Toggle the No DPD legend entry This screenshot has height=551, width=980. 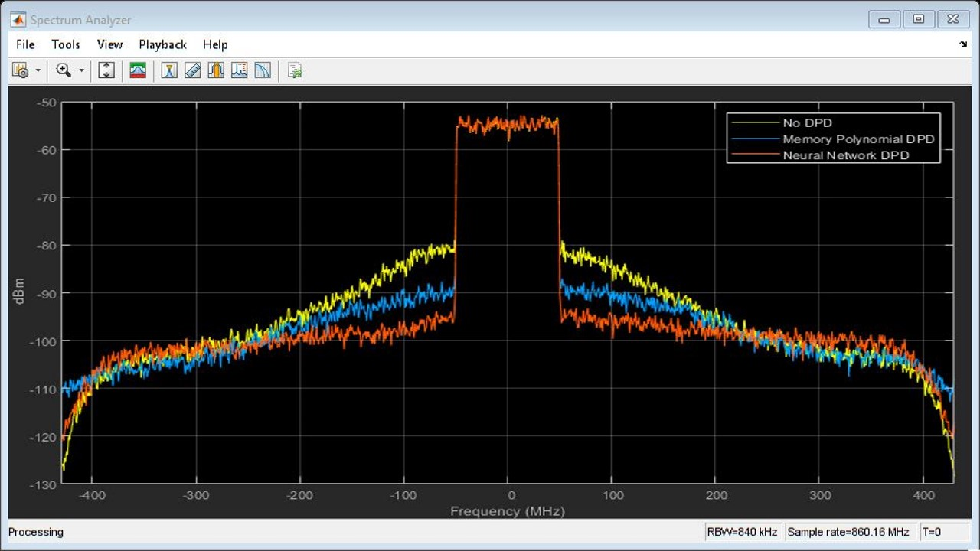pyautogui.click(x=806, y=123)
